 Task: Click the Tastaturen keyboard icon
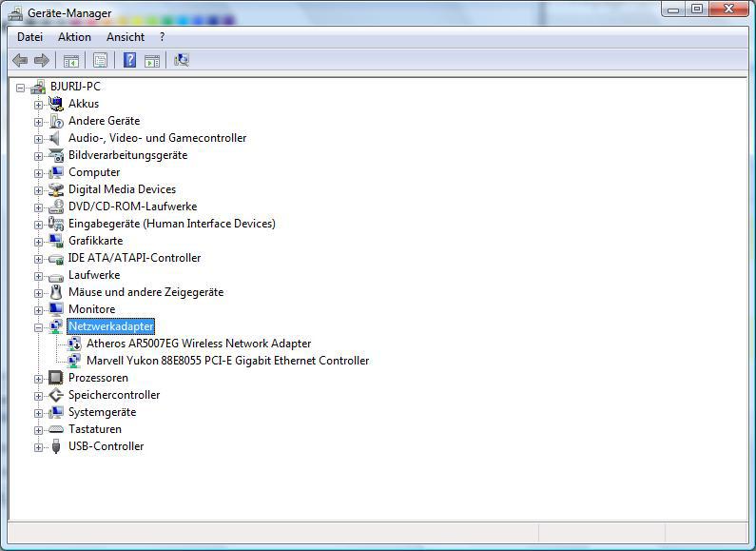(x=56, y=429)
